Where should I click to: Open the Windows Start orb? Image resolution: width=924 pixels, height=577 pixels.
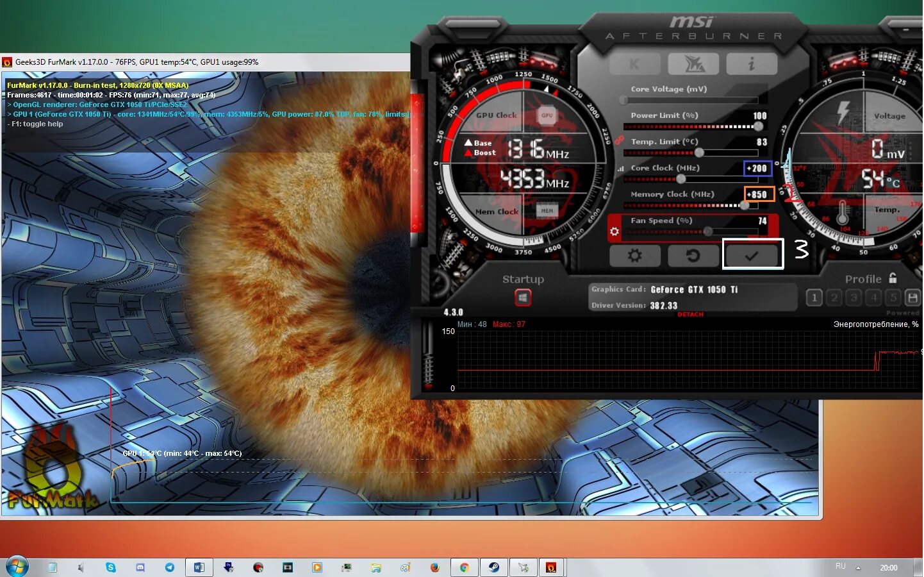point(16,567)
